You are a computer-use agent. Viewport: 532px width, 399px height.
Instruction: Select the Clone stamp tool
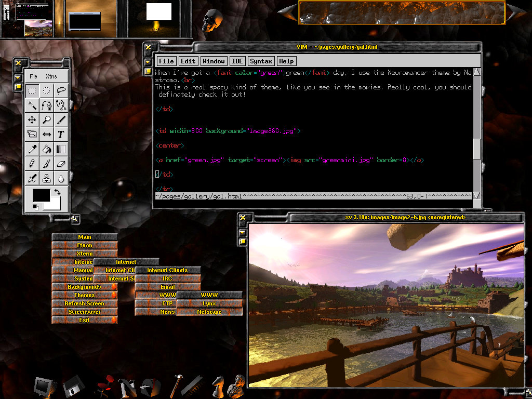47,178
